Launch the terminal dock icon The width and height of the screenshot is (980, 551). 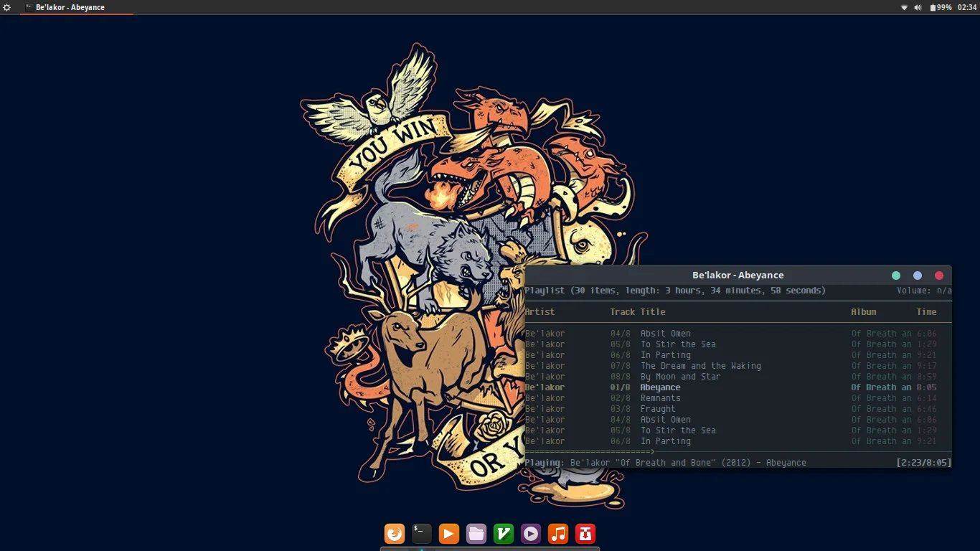pyautogui.click(x=422, y=534)
